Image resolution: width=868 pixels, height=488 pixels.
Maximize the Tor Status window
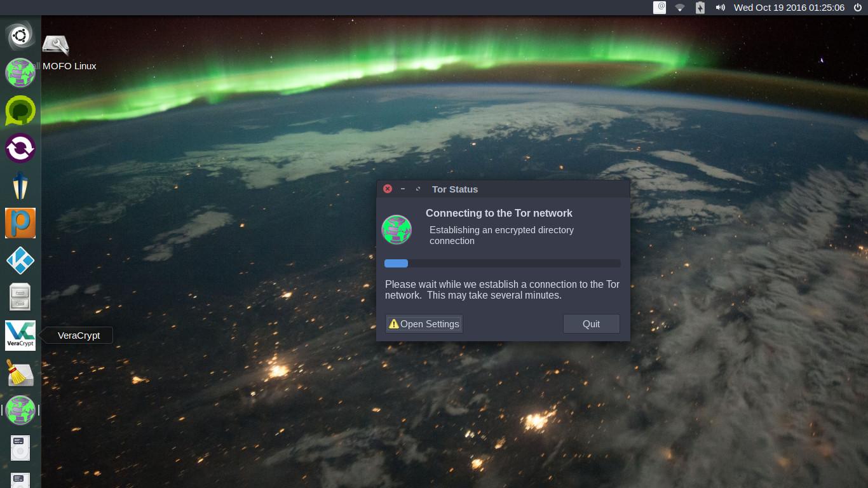pos(418,189)
